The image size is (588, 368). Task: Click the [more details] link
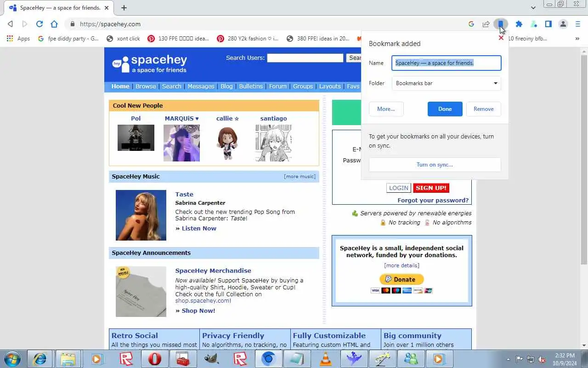tap(402, 265)
